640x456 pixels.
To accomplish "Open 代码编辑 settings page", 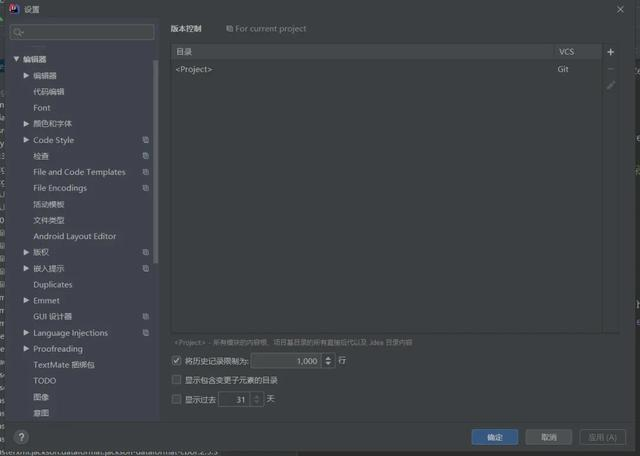I will point(49,92).
